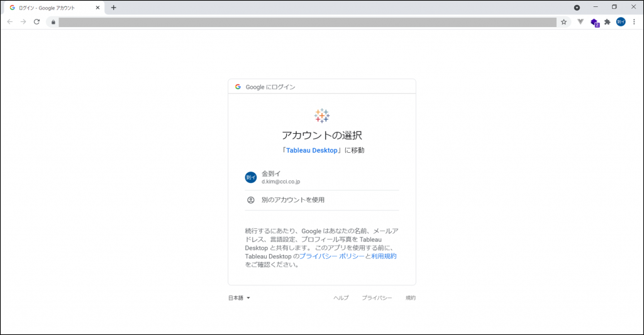Click the browser forward arrow
This screenshot has height=335, width=644.
coord(23,22)
